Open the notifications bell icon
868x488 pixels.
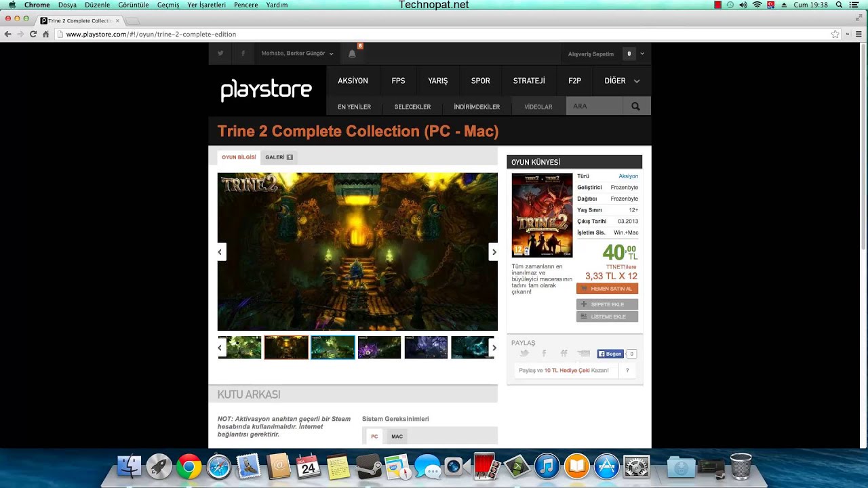(352, 54)
